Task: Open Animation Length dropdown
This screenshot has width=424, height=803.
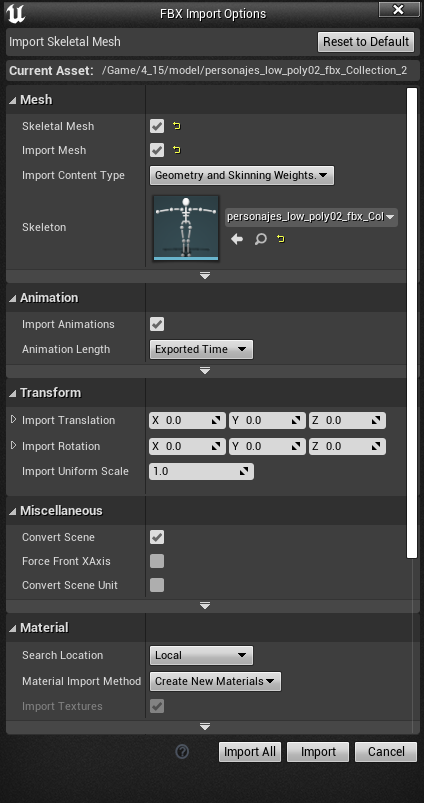Action: tap(201, 349)
